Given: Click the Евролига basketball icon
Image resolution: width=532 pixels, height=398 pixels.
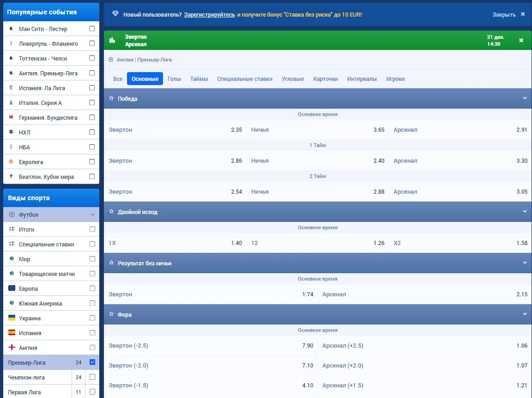Looking at the screenshot, I should (11, 162).
